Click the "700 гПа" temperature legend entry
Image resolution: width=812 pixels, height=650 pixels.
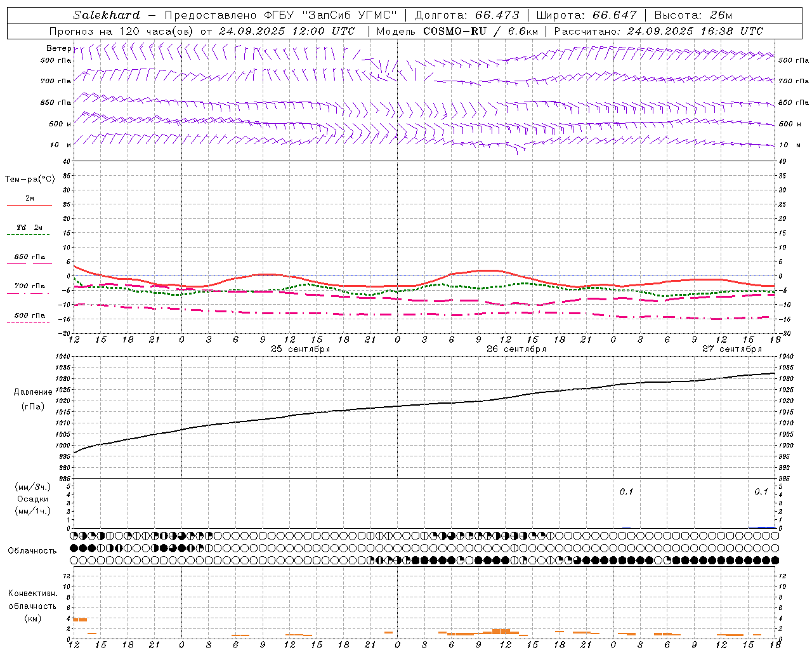30,286
